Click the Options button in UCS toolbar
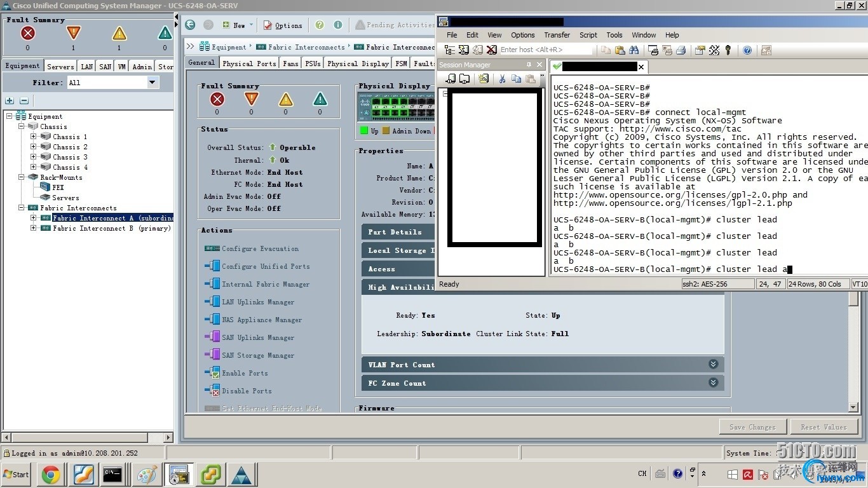This screenshot has height=488, width=868. tap(283, 25)
